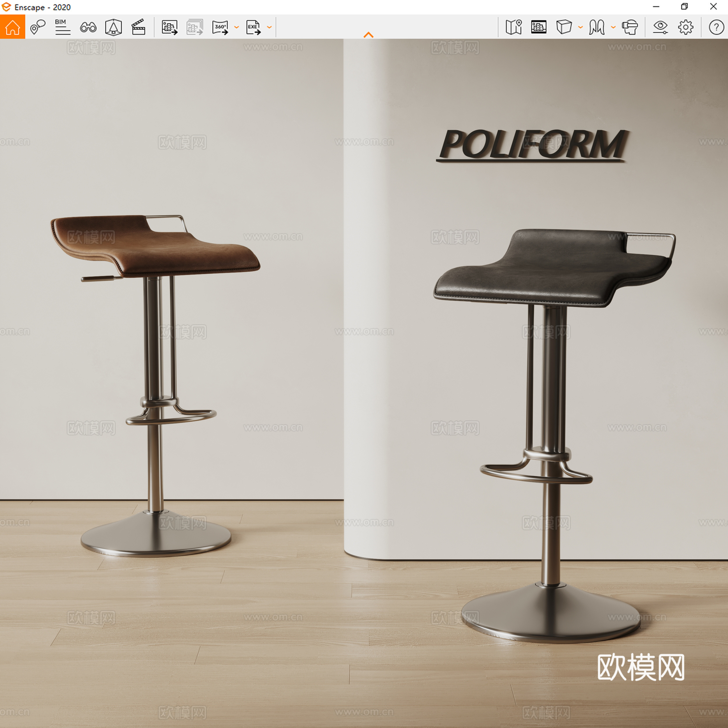This screenshot has width=728, height=728.
Task: Select the Home navigation tool
Action: [13, 27]
